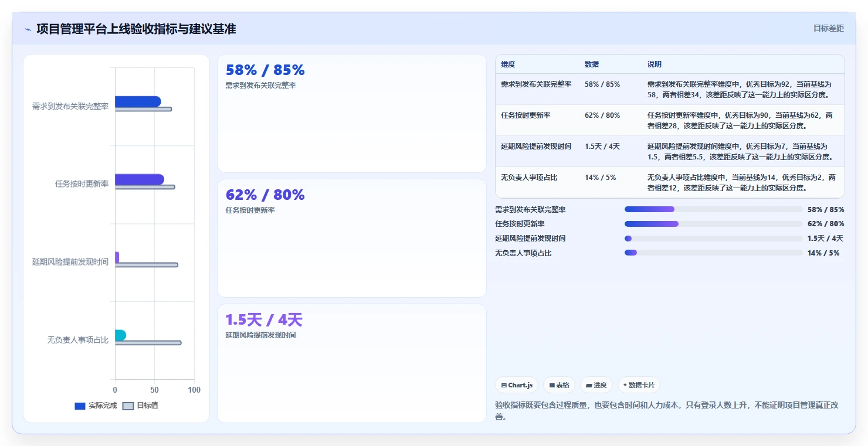The width and height of the screenshot is (868, 446).
Task: Click the 延期风险提前发现时间 progress bar
Action: [x=713, y=239]
